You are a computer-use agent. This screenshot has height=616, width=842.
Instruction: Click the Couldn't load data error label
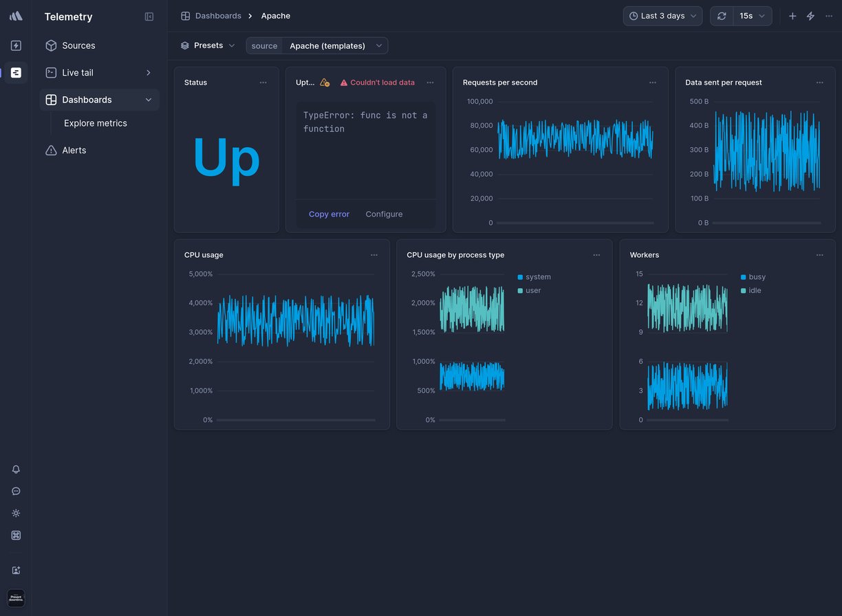click(378, 82)
